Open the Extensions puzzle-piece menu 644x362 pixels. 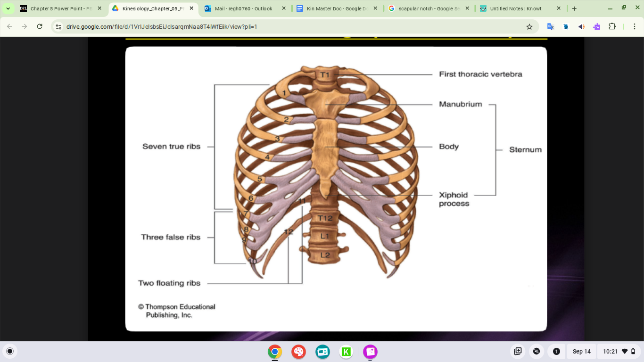tap(612, 27)
